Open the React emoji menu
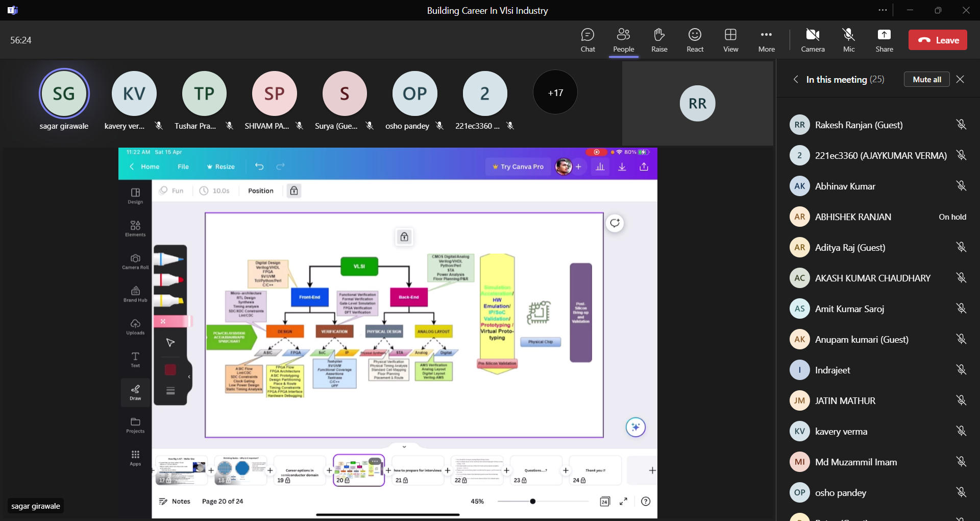The image size is (980, 521). (x=695, y=40)
